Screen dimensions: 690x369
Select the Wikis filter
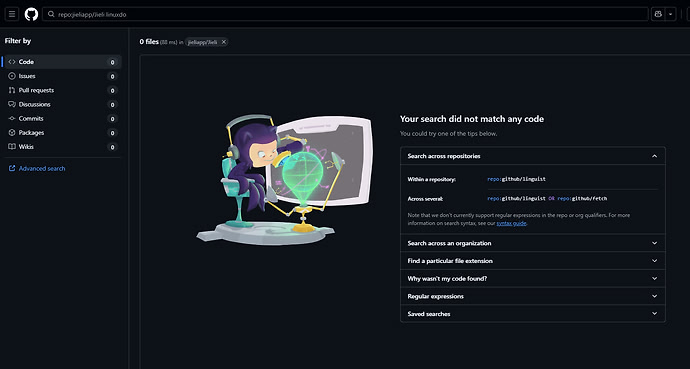tap(62, 146)
